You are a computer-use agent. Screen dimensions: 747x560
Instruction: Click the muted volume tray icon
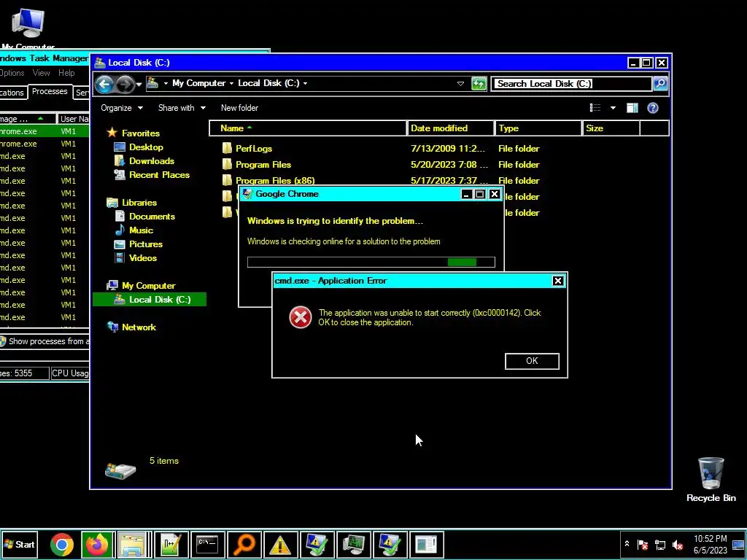tap(678, 545)
